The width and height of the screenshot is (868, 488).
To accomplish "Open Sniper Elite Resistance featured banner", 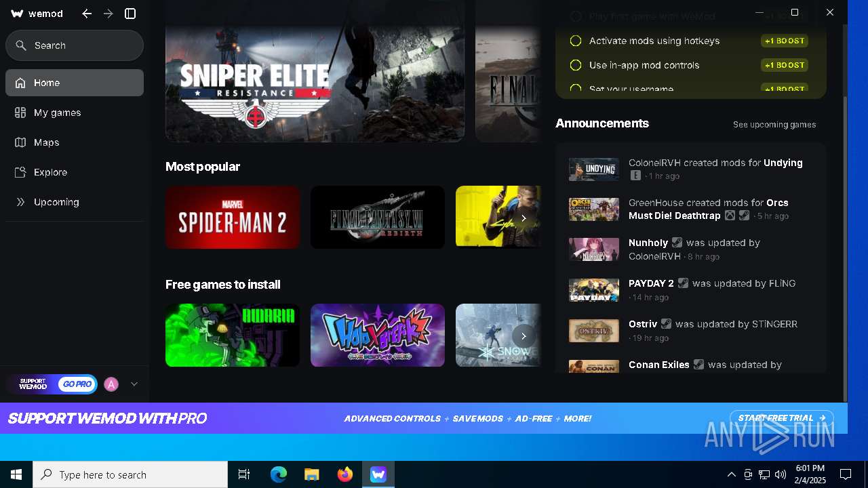I will pyautogui.click(x=315, y=70).
